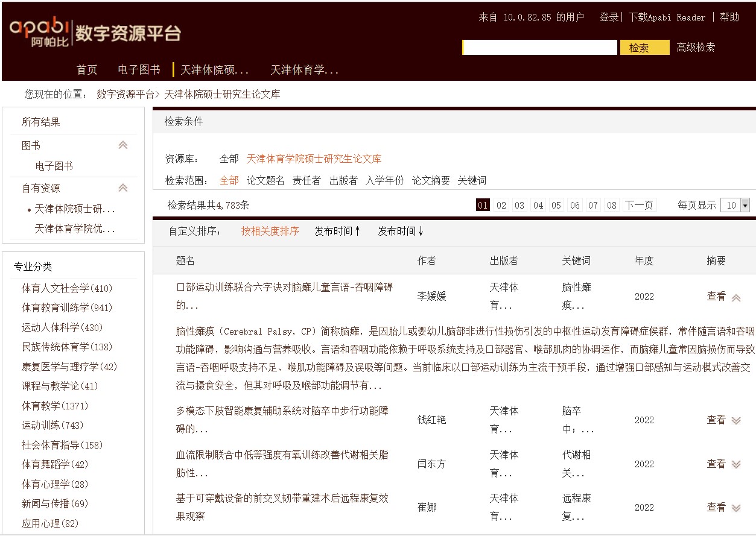Sort by 发布时间 descending arrow
The image size is (756, 536).
421,231
